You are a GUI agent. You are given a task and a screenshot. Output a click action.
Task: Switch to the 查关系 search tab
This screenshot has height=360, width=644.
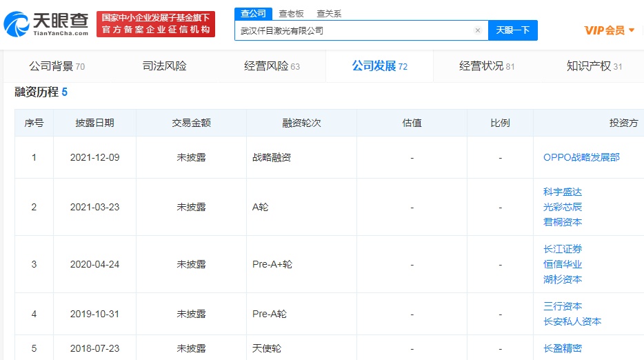pos(329,13)
